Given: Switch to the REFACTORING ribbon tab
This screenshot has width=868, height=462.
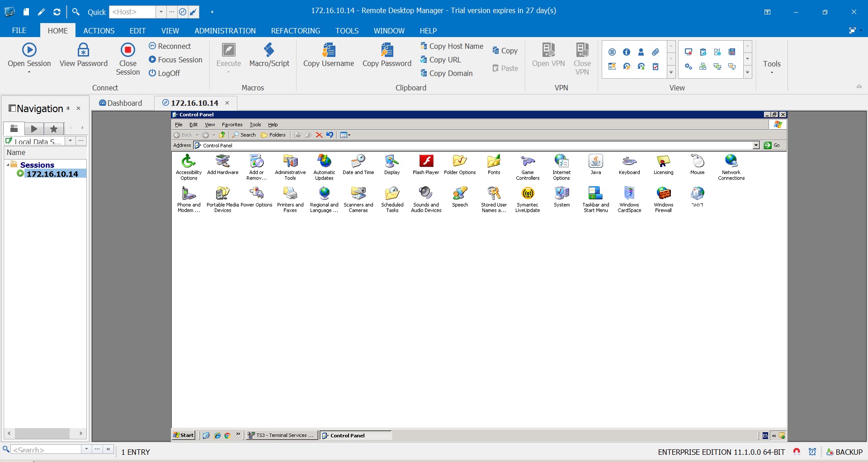Looking at the screenshot, I should [296, 30].
